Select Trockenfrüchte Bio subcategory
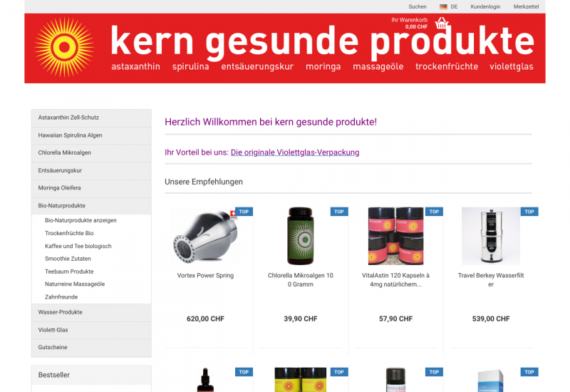 click(69, 233)
